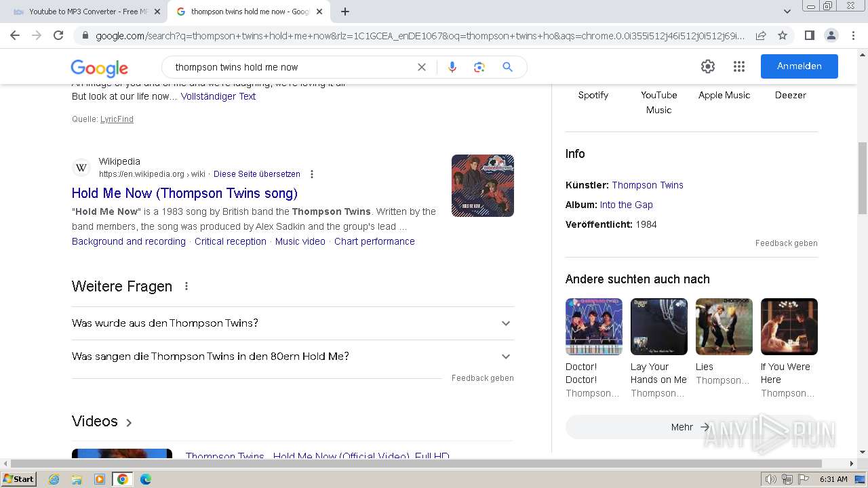Go to Google homepage logo

[100, 68]
